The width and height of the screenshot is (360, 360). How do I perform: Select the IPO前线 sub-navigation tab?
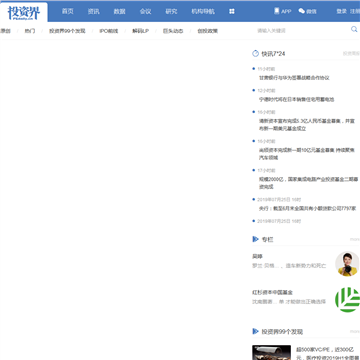(109, 31)
